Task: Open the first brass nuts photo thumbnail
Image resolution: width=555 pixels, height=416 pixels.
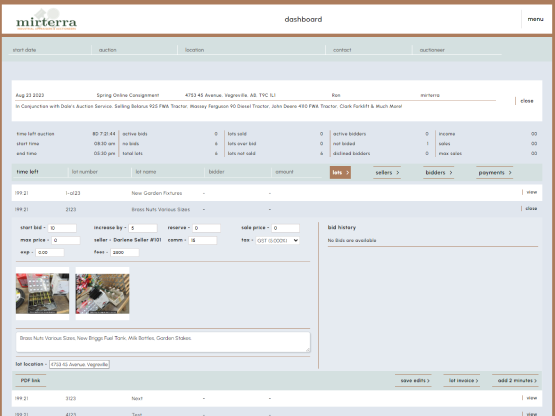Action: (x=42, y=293)
